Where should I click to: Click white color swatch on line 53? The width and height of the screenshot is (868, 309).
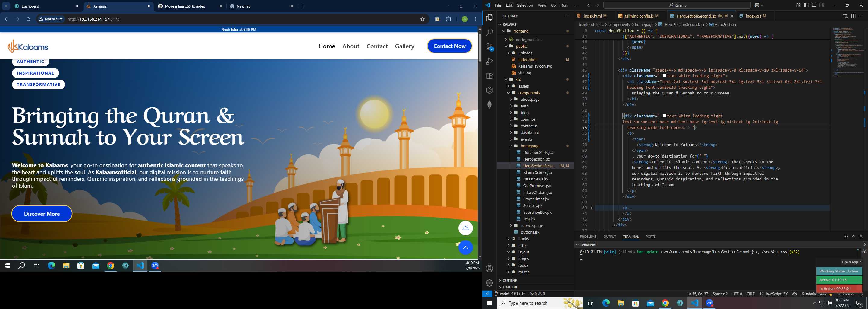point(664,116)
